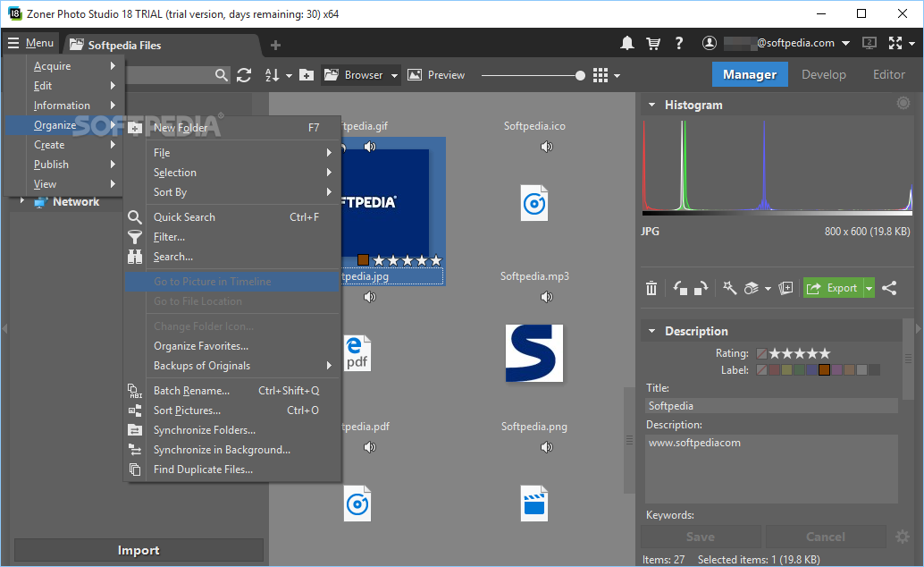
Task: Choose New Folder from Organize menu
Action: click(x=232, y=128)
